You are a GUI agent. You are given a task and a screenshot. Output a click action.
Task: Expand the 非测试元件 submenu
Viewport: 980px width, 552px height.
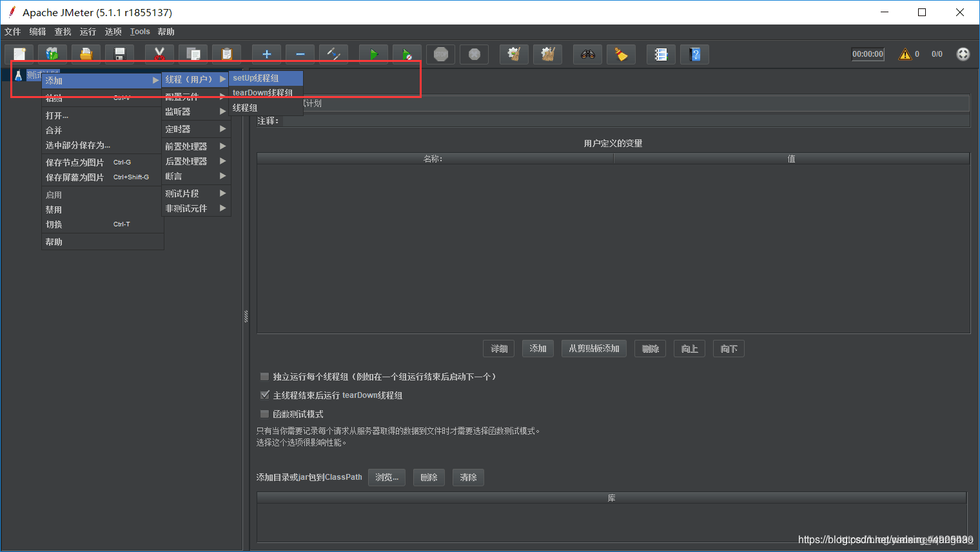(196, 208)
